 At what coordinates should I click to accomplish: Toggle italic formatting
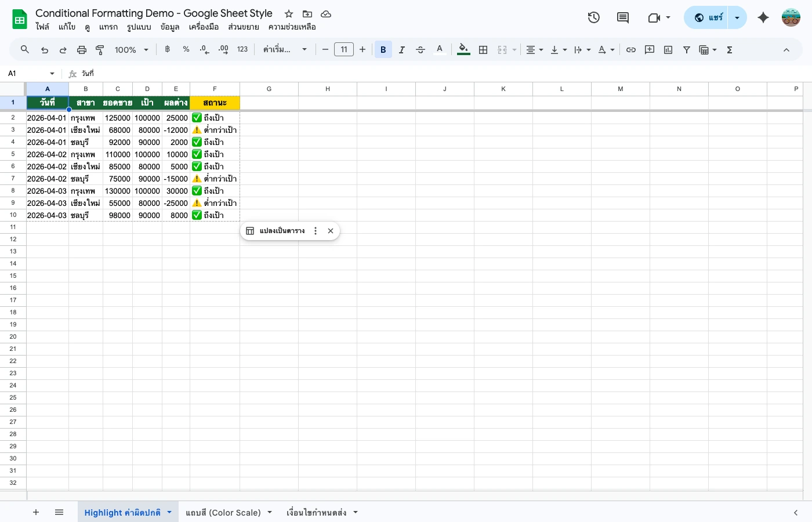click(x=402, y=49)
